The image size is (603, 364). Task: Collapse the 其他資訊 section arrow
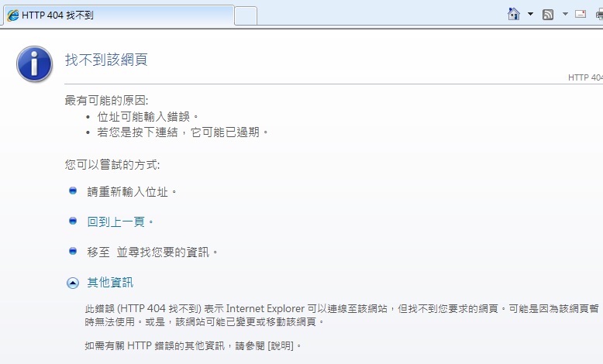(73, 283)
